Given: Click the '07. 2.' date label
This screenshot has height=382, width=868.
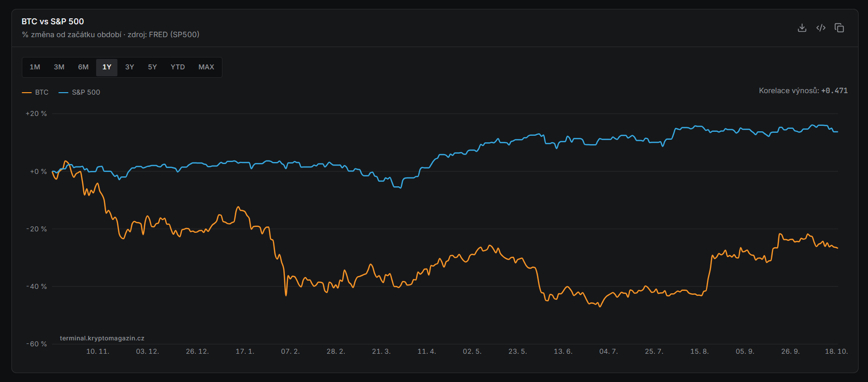Looking at the screenshot, I should point(290,351).
